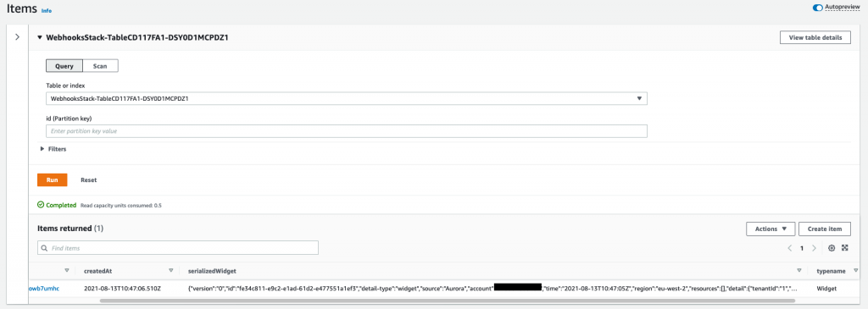
Task: Click the Completed status indicator
Action: click(x=57, y=205)
